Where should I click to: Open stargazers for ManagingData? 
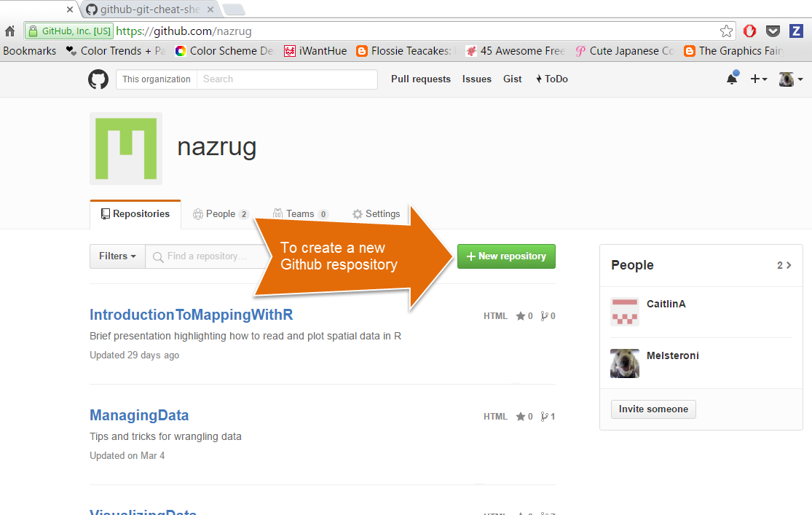pos(524,417)
